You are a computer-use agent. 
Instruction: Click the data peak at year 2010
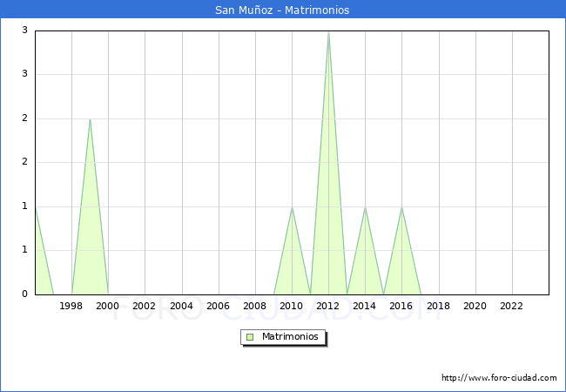click(292, 207)
